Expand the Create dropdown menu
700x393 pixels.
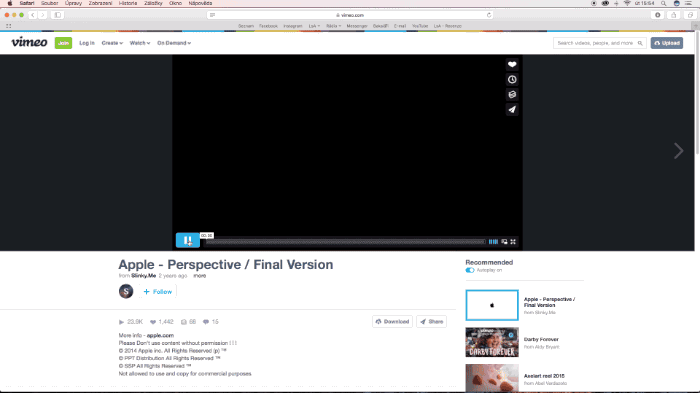112,43
